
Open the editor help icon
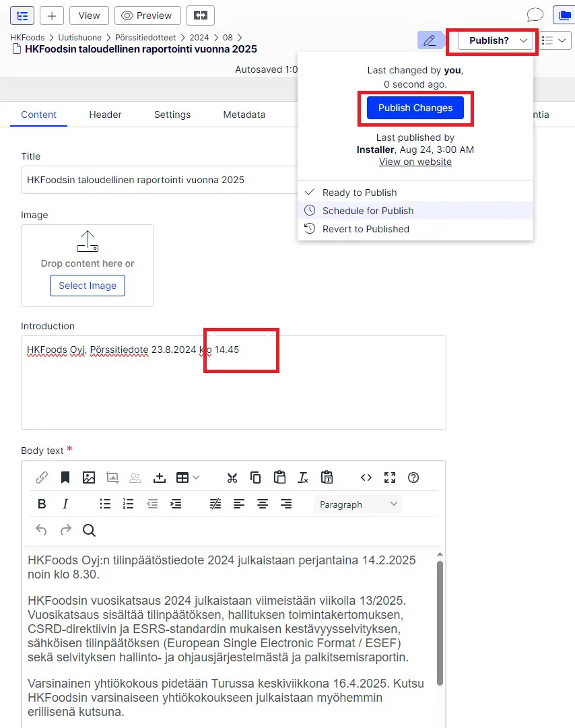pyautogui.click(x=413, y=477)
